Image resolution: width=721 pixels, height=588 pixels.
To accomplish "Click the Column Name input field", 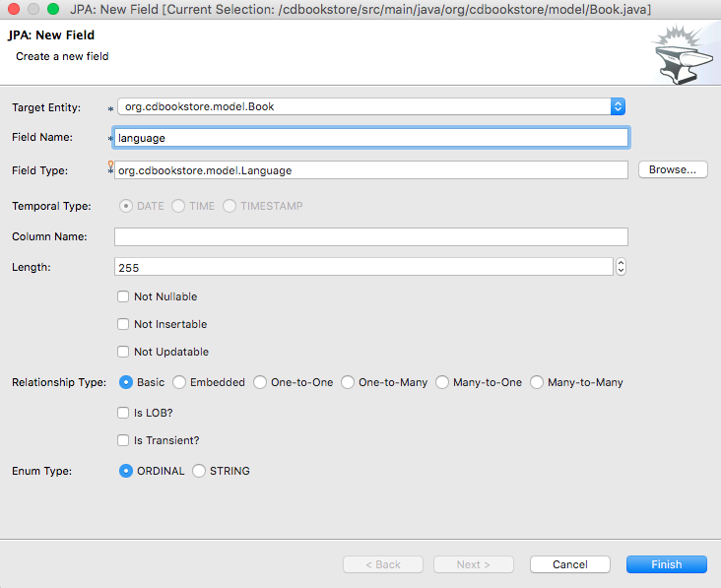I will point(370,236).
